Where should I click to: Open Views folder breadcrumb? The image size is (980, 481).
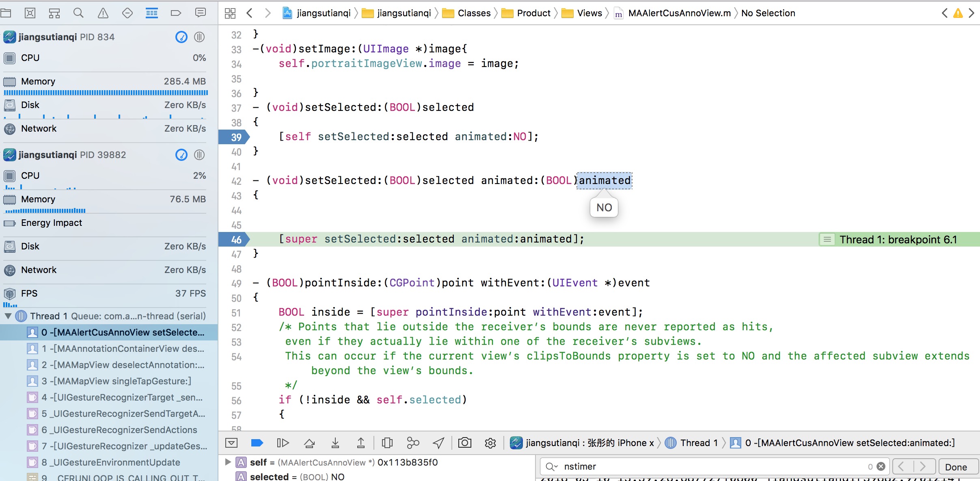582,13
